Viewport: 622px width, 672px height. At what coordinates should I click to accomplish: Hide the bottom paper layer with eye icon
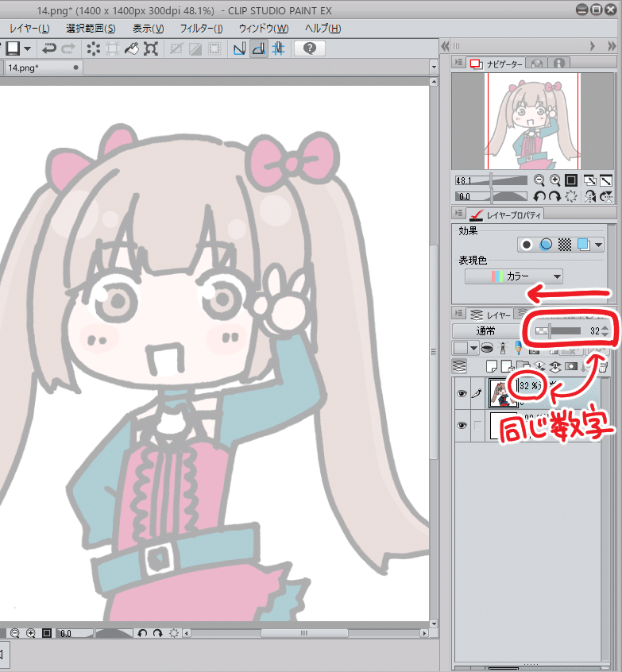(x=462, y=425)
